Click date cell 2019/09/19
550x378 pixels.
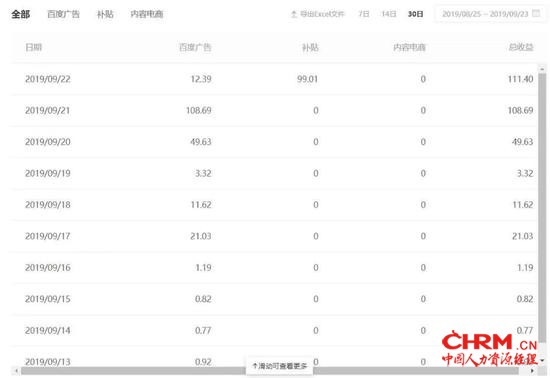tap(48, 173)
